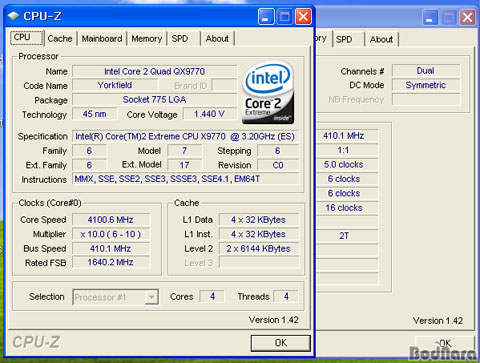Open the Cache tab
The width and height of the screenshot is (480, 363).
point(60,39)
